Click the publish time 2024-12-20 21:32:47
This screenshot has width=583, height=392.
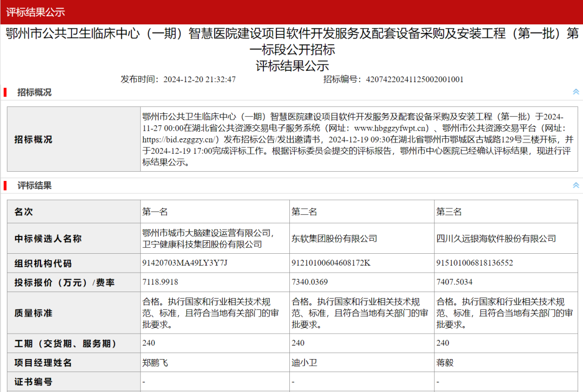coord(199,79)
